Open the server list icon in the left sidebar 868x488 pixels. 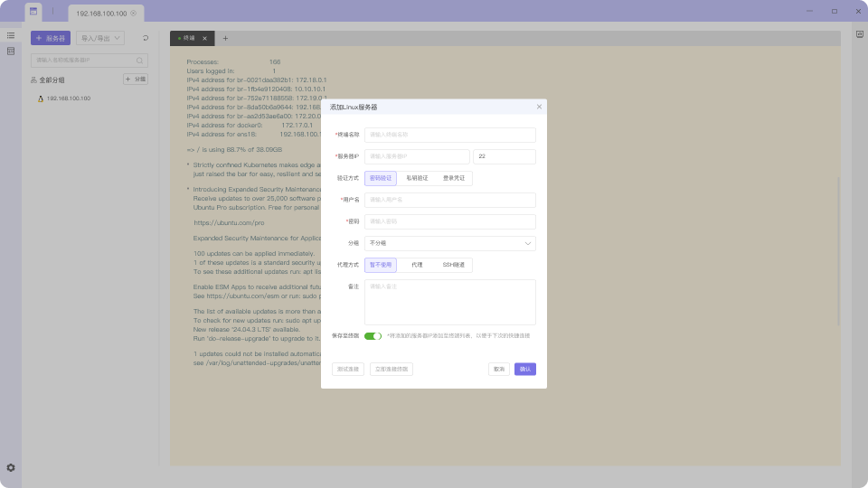pyautogui.click(x=11, y=35)
